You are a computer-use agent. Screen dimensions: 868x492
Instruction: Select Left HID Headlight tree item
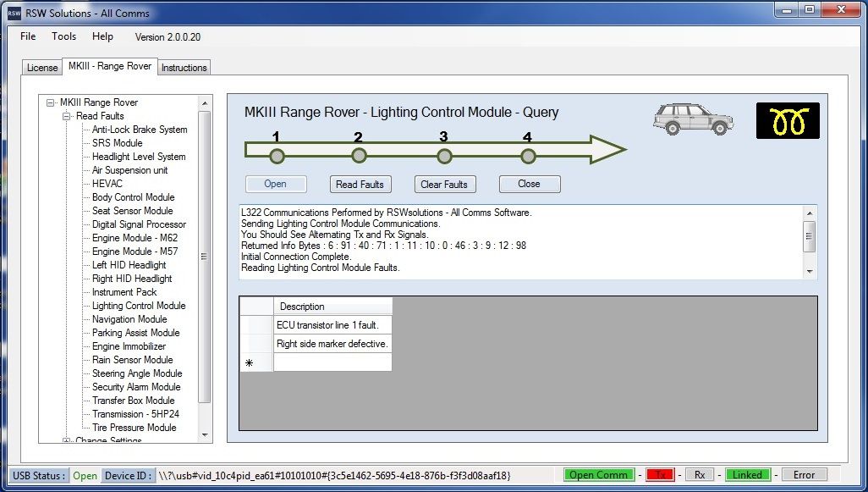click(129, 265)
